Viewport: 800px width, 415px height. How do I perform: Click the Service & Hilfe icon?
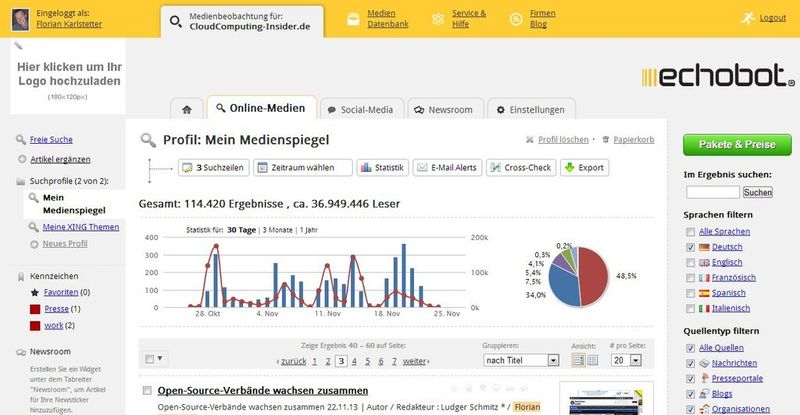tap(438, 19)
